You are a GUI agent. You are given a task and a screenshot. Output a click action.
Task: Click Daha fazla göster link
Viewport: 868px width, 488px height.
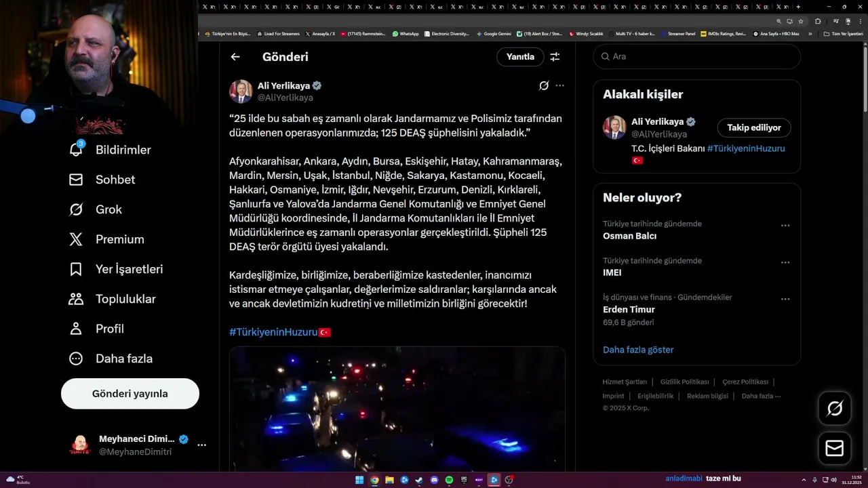(638, 350)
